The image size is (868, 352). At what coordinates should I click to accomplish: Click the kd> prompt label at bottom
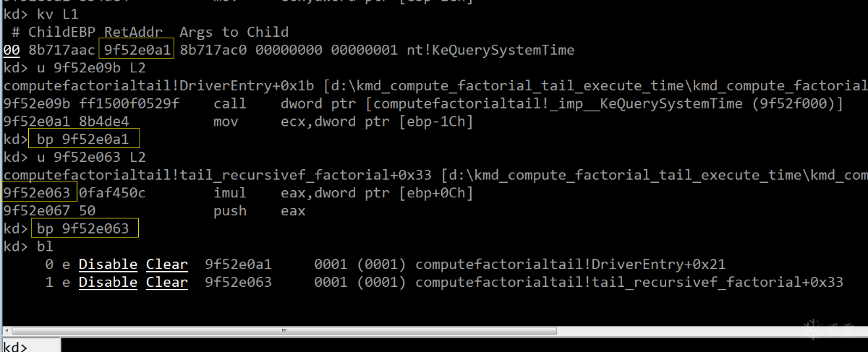pos(16,346)
